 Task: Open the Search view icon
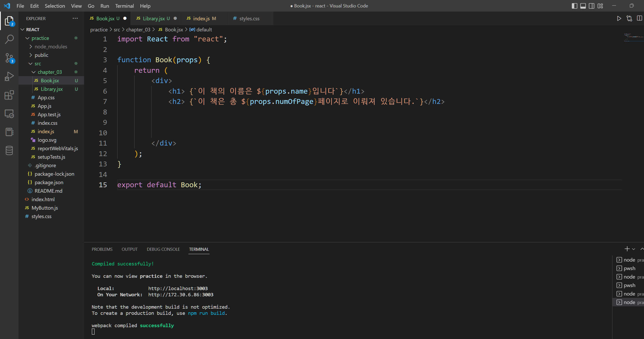coord(9,39)
